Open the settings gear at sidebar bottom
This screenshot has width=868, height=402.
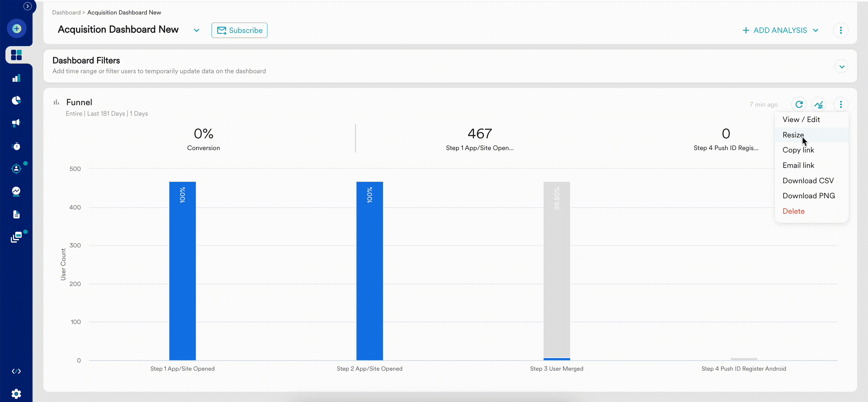pos(16,393)
